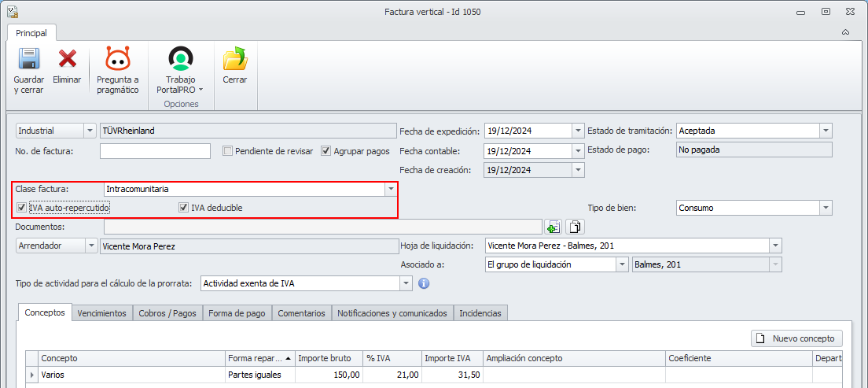Expand the Clase factura Intracomunitaria dropdown

pos(391,189)
